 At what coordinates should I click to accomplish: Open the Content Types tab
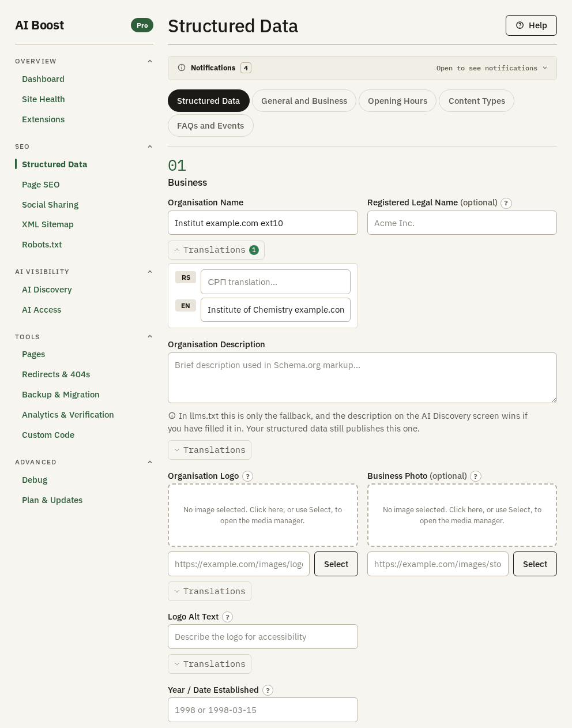pos(476,101)
